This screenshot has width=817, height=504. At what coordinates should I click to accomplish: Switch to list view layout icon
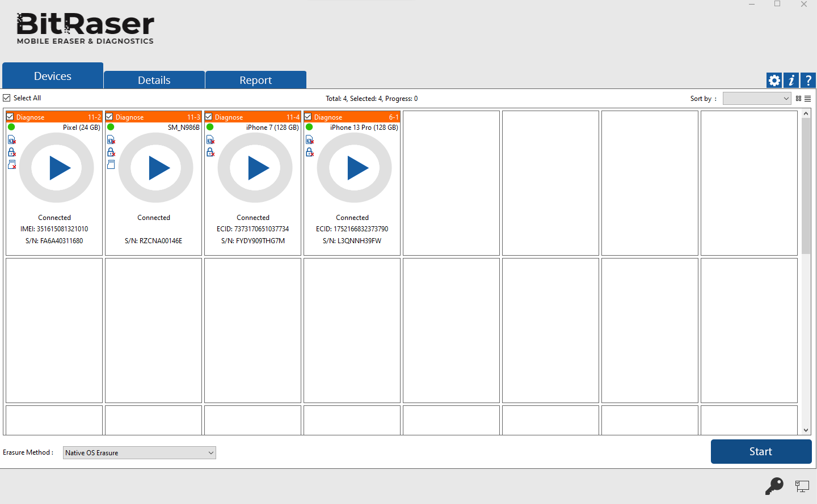click(x=807, y=99)
